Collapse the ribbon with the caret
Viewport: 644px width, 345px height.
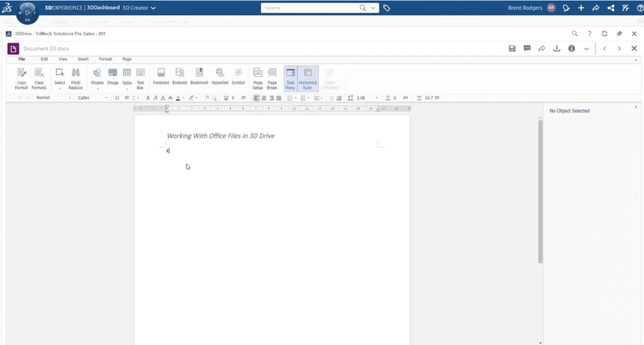(636, 60)
